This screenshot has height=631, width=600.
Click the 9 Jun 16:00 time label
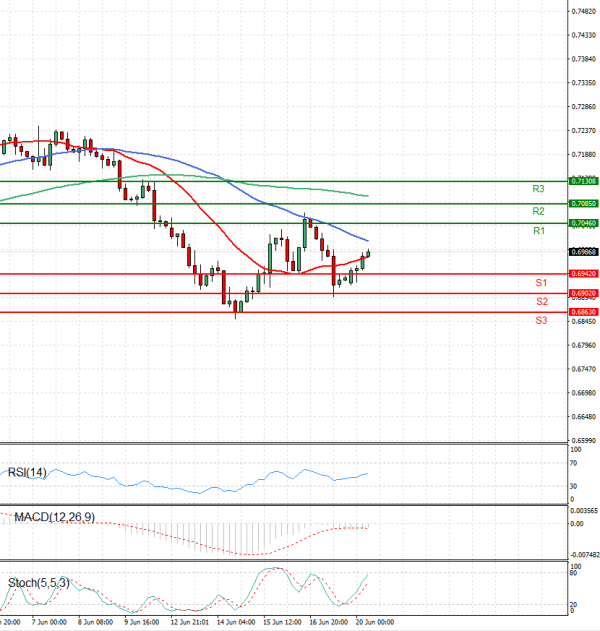(142, 622)
